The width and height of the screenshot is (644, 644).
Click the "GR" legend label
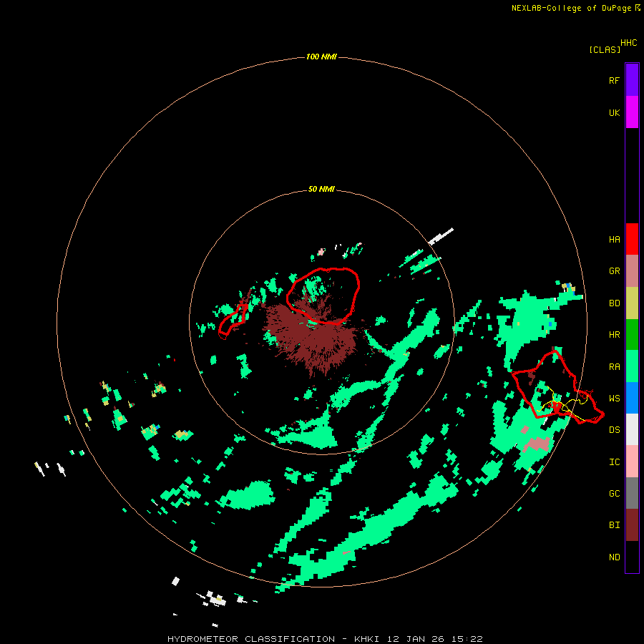click(614, 271)
